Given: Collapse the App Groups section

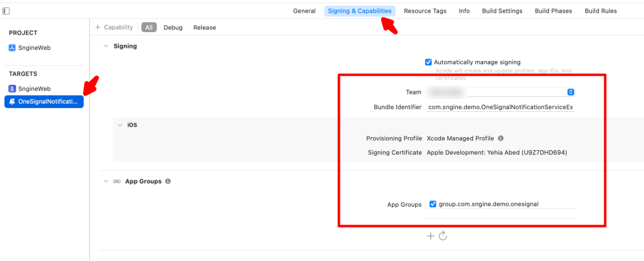Looking at the screenshot, I should (x=106, y=181).
